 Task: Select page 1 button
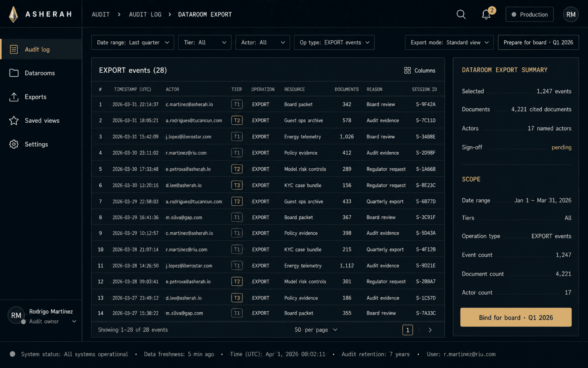(x=407, y=330)
